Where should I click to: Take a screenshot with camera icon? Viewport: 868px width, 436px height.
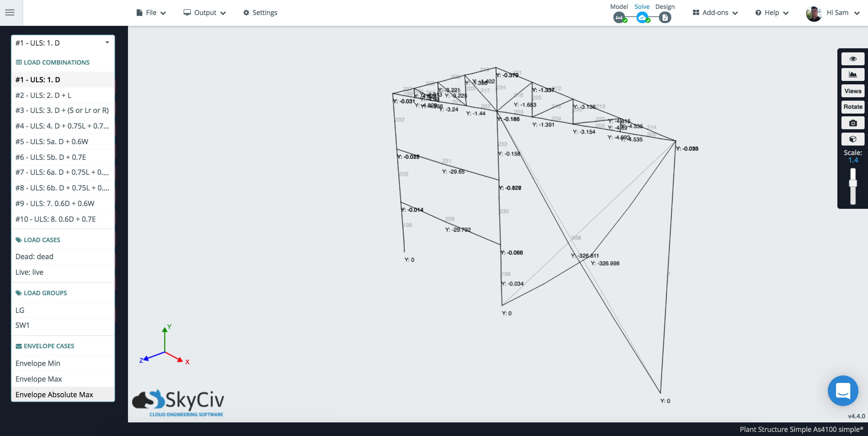pos(853,123)
